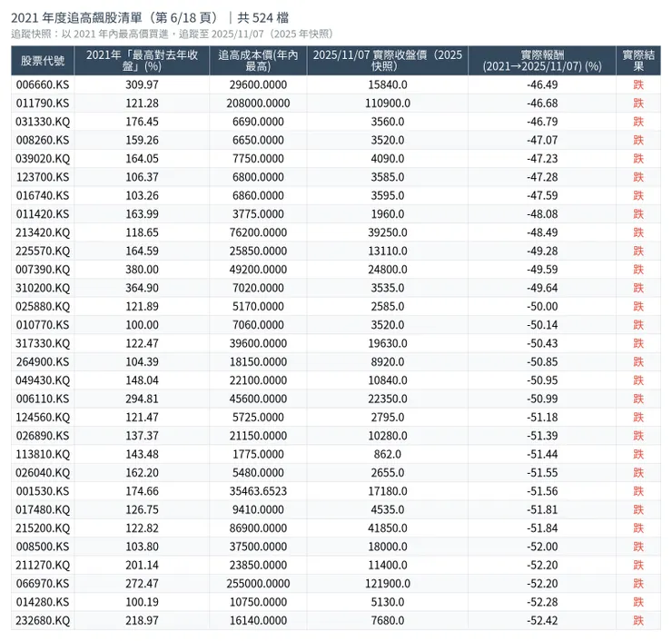Select the 380.00 percentage cell
This screenshot has width=672, height=641.
pos(142,270)
